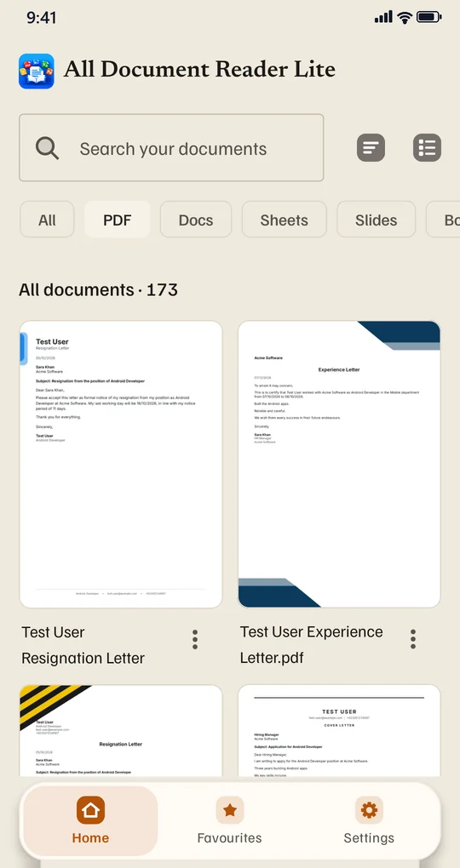Screen dimensions: 460x868
Task: Click the 'All documents · 173' heading
Action: 98,289
